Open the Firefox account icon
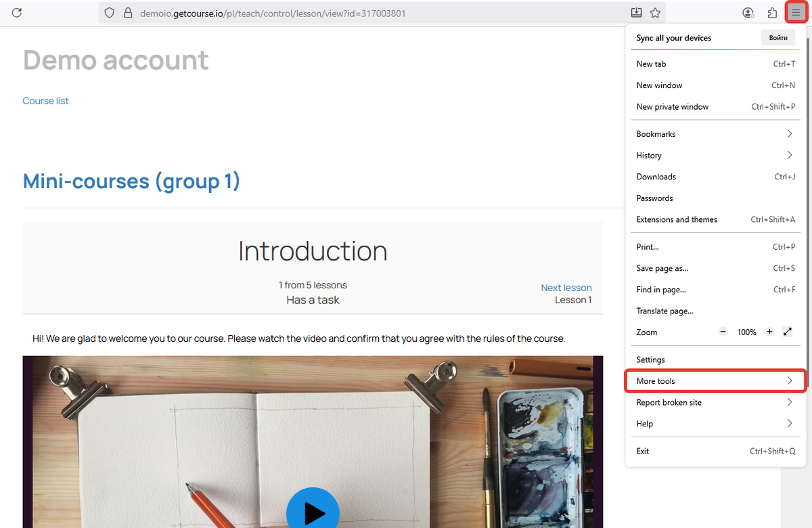This screenshot has height=528, width=812. point(748,13)
